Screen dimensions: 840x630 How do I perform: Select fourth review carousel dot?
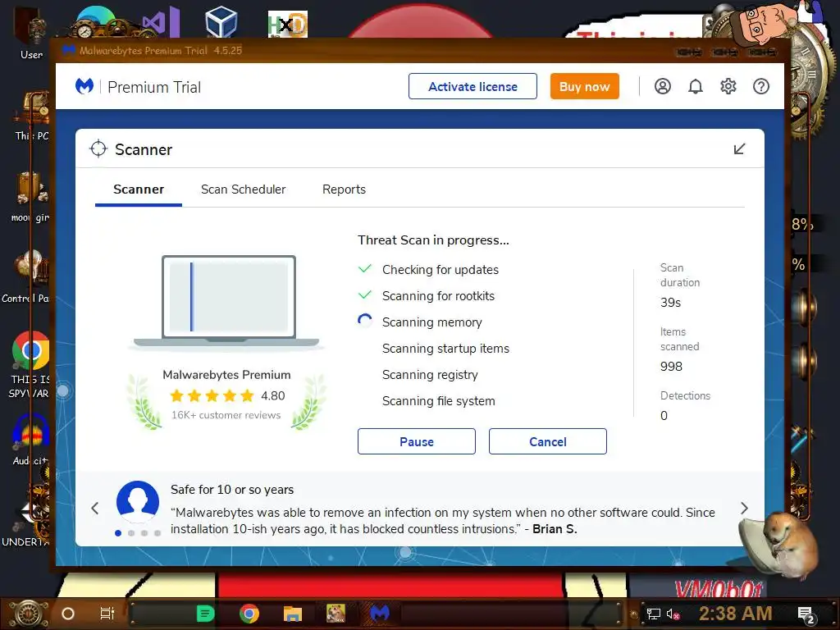[x=157, y=533]
